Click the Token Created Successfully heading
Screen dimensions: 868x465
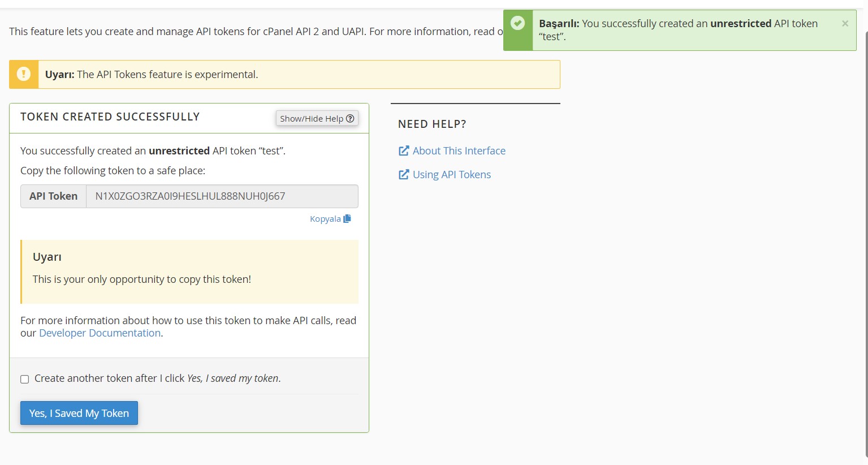coord(110,117)
